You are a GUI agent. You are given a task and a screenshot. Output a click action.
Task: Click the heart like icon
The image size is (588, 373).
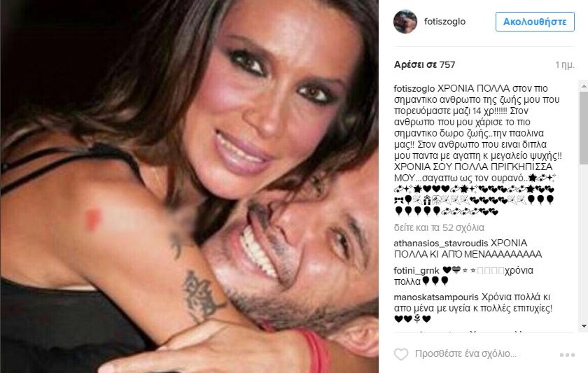[401, 354]
